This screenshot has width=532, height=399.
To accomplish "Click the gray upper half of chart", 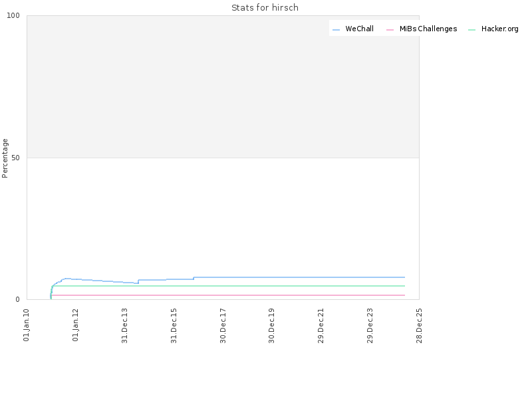I will (223, 86).
